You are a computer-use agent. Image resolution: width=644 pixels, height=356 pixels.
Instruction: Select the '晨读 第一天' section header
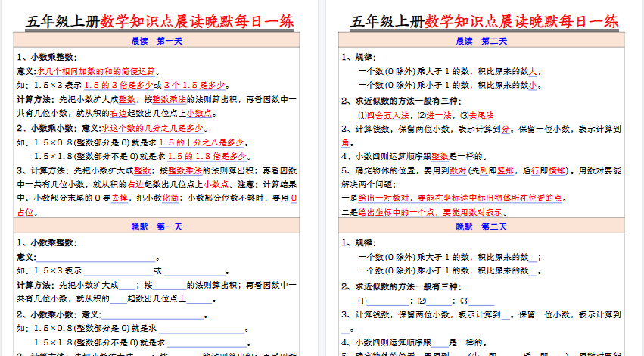pyautogui.click(x=157, y=41)
